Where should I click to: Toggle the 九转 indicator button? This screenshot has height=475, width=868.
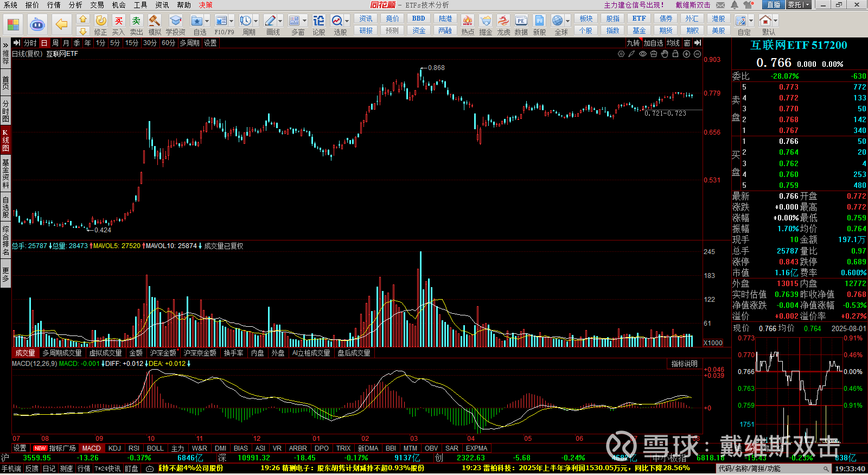tap(633, 43)
